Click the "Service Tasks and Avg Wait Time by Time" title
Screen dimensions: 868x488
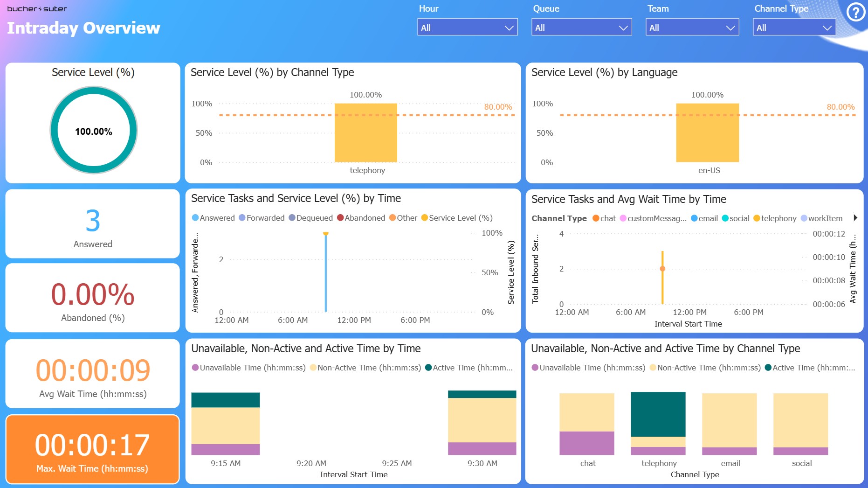(x=629, y=199)
